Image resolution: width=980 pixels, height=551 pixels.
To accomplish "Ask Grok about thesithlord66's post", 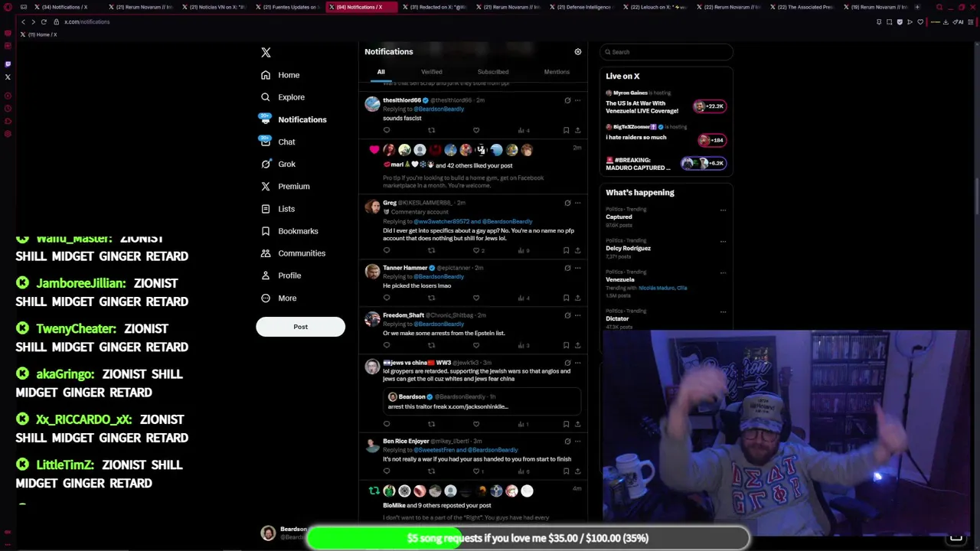I will tap(567, 100).
